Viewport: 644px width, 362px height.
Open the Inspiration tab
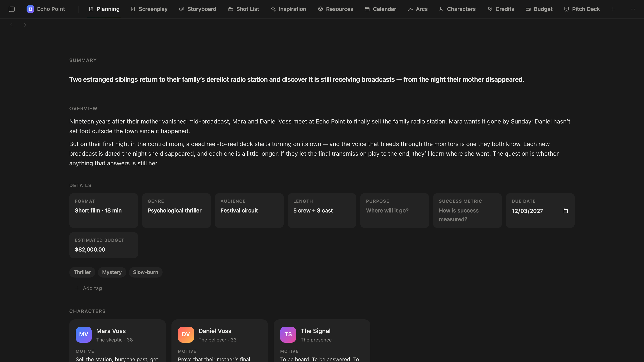tap(289, 9)
